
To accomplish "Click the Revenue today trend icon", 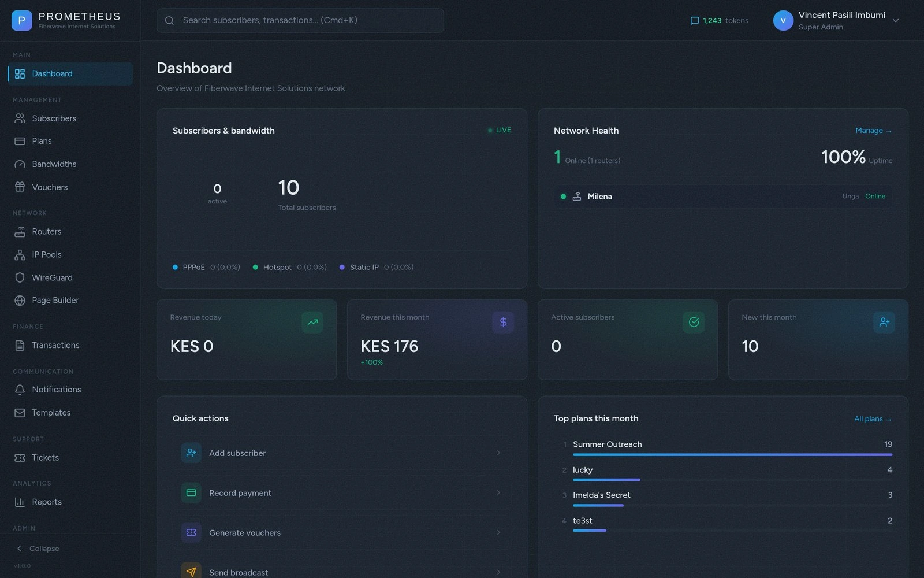I will coord(312,322).
